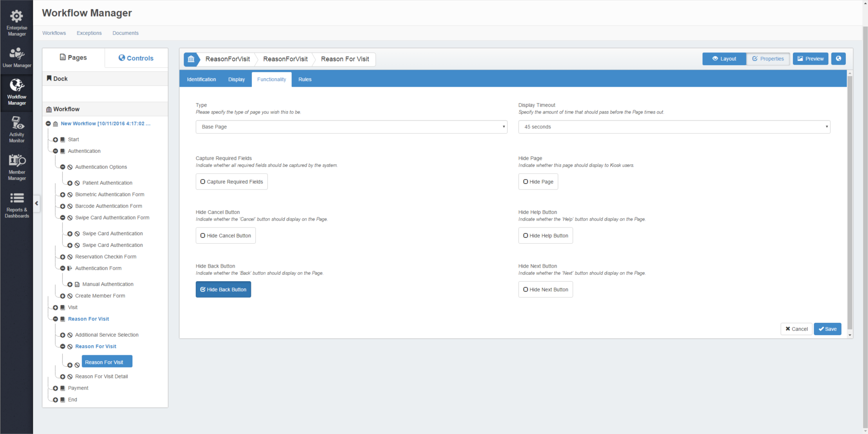Enable the Capture Required Fields option
Screen dimensions: 868x434
coord(231,182)
